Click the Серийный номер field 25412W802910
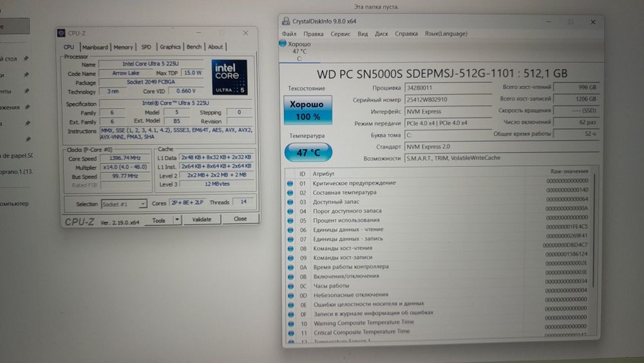The image size is (644, 363). point(448,99)
